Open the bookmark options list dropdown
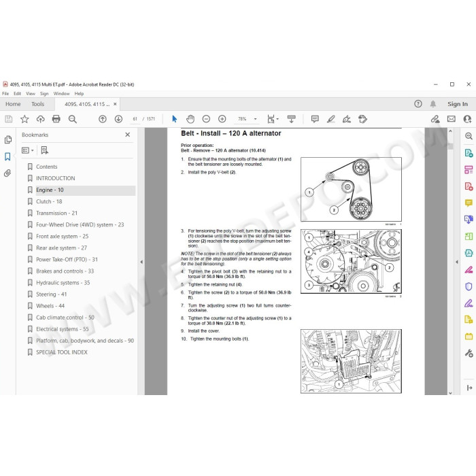This screenshot has height=476, width=476. tap(28, 150)
